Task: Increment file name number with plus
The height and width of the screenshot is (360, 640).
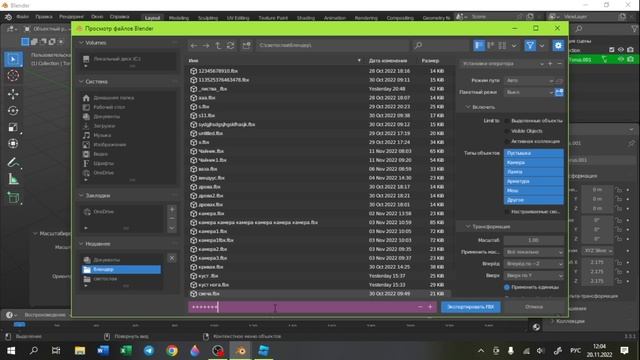Action: coord(430,307)
